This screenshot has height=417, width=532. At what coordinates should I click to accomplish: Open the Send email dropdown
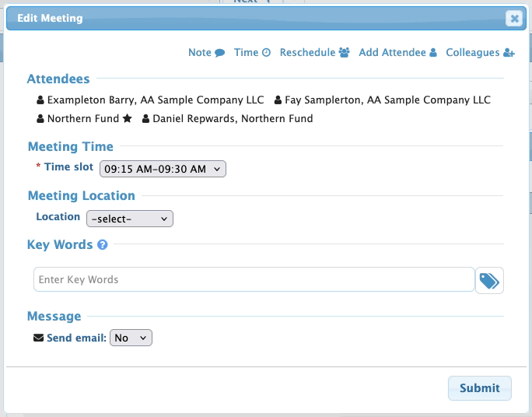[131, 338]
